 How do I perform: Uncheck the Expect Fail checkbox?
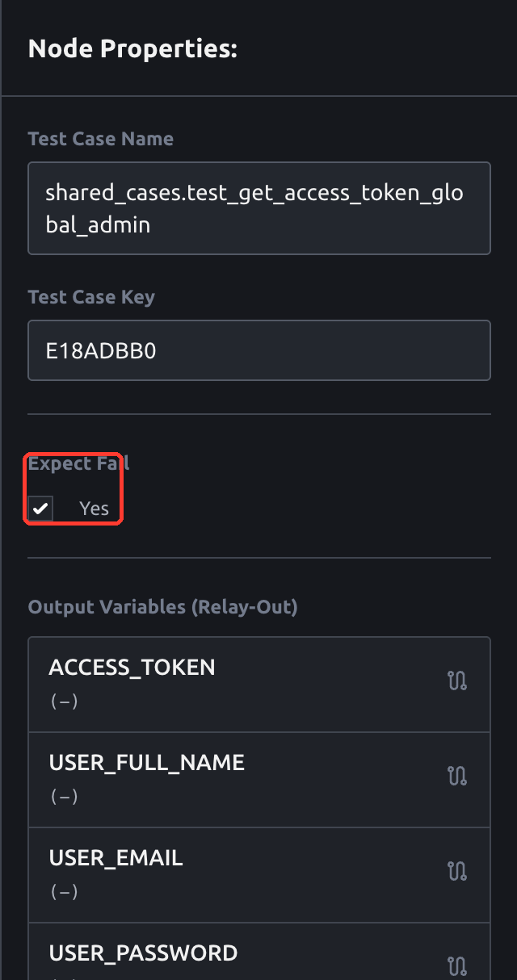40,509
